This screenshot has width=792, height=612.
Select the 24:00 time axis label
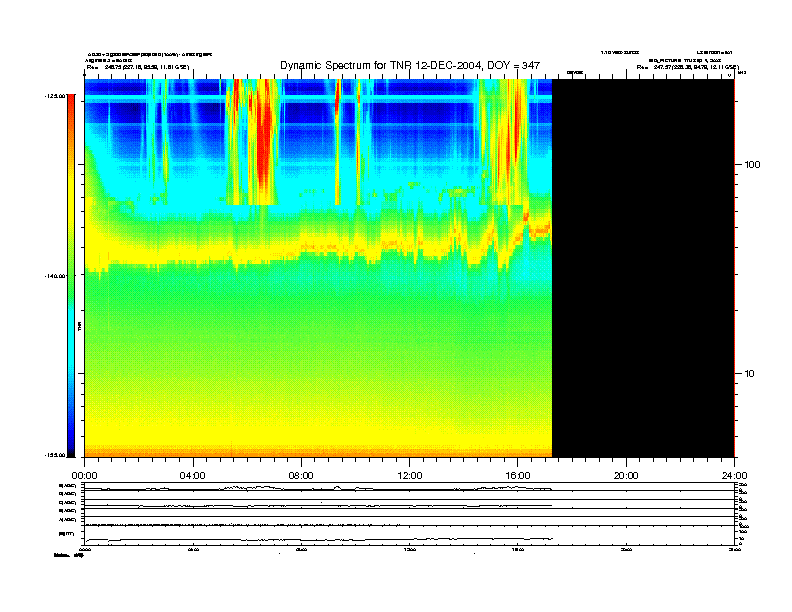click(734, 476)
